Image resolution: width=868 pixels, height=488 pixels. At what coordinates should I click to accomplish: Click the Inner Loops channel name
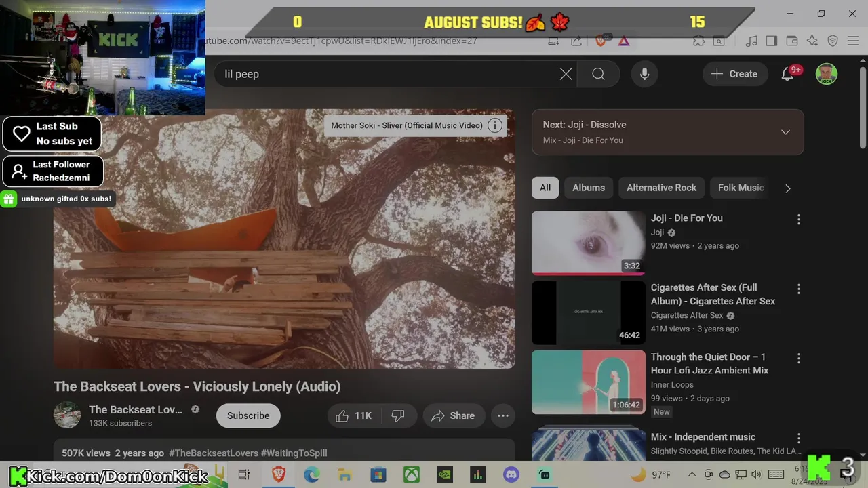point(672,385)
